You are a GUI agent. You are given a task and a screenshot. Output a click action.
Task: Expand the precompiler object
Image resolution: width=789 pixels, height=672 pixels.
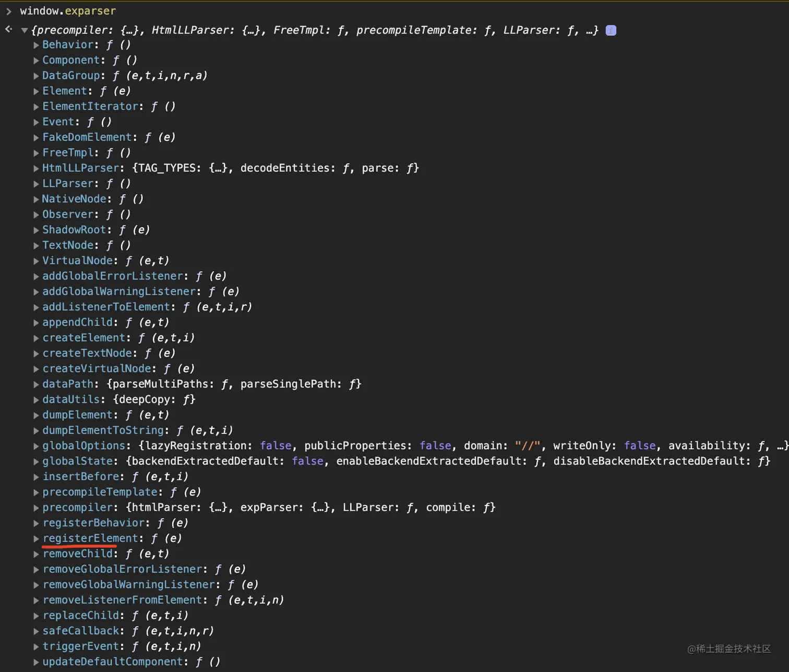point(36,508)
